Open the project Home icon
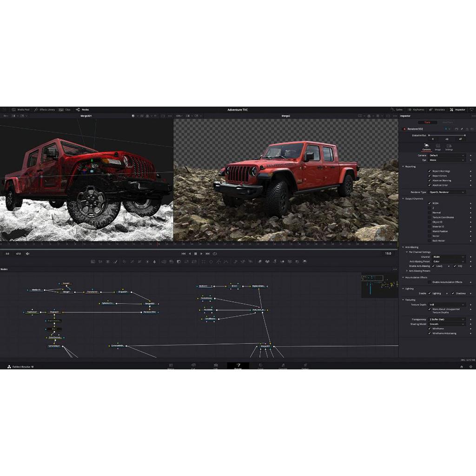This screenshot has width=476, height=476. click(x=462, y=366)
